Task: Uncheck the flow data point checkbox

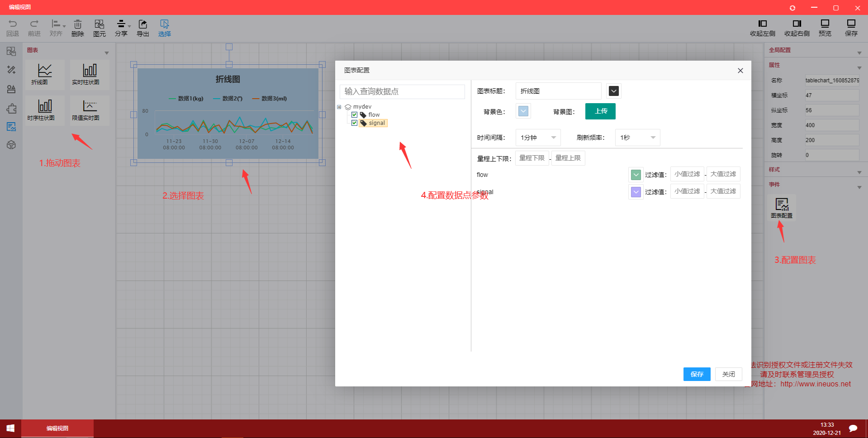Action: coord(355,115)
